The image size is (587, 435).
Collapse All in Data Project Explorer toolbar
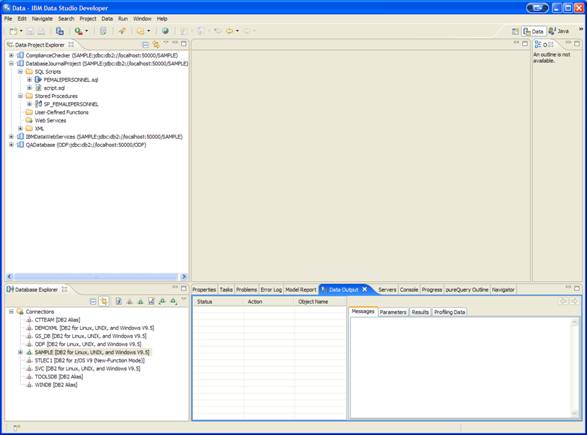(146, 45)
